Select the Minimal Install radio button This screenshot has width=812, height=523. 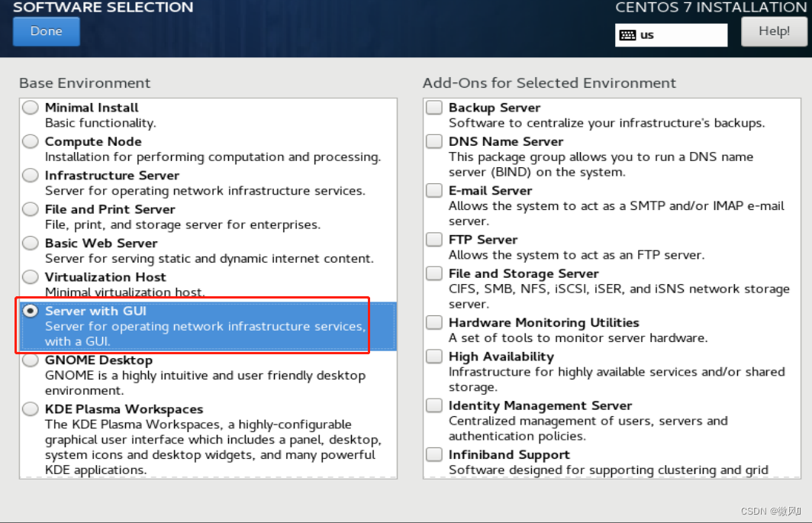coord(31,108)
